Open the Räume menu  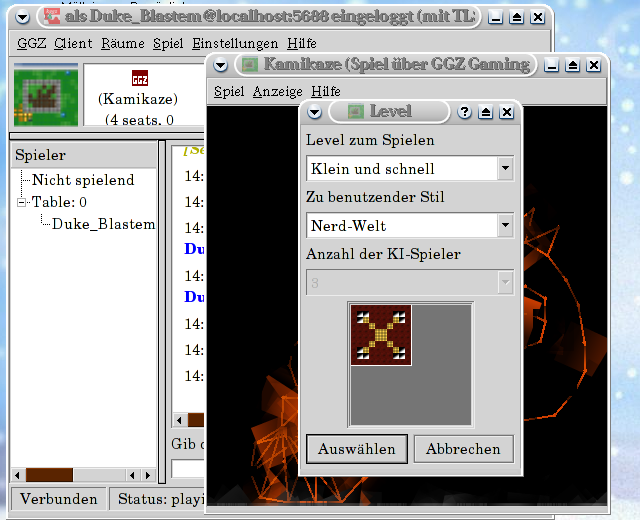[x=123, y=43]
